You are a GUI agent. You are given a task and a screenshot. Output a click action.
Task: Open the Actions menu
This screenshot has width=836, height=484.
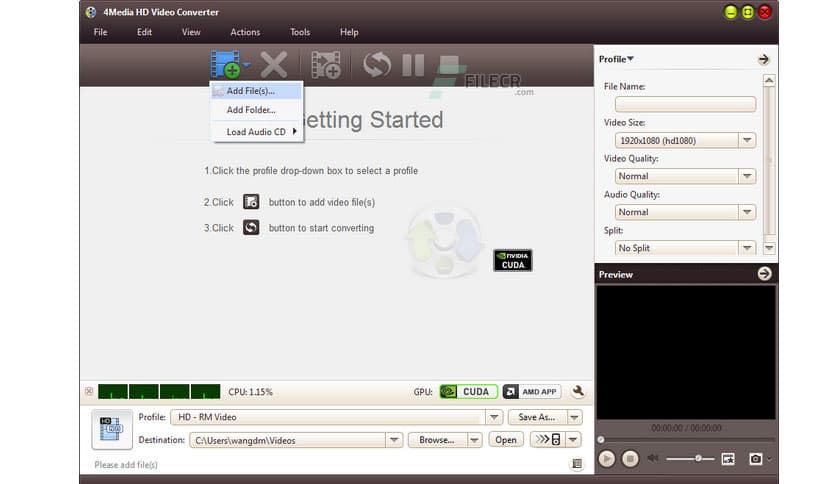pos(245,32)
